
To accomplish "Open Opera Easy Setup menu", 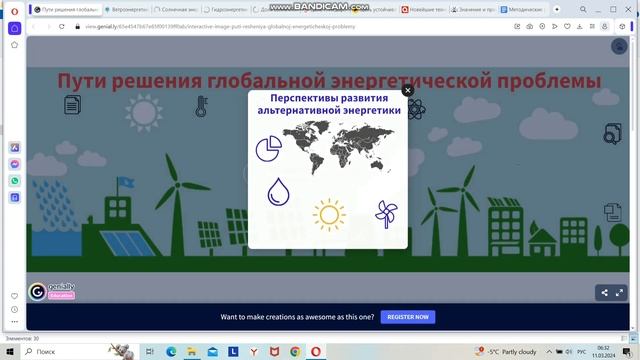I will point(592,27).
